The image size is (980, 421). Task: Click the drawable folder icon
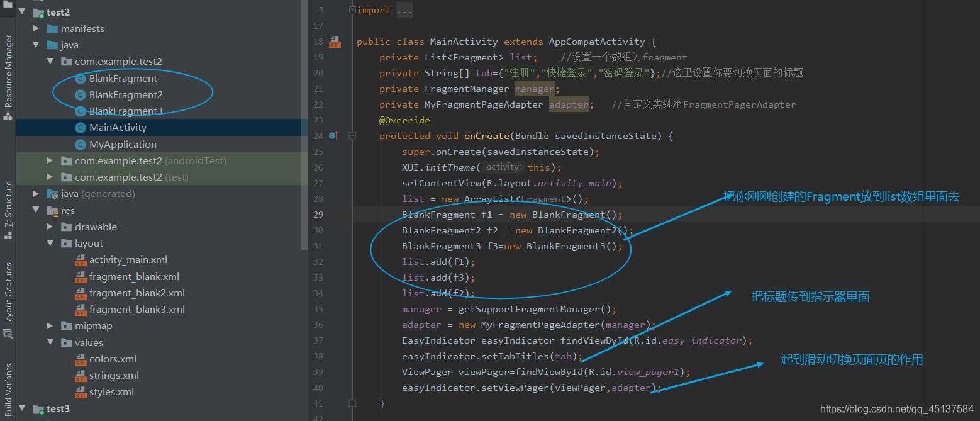66,227
